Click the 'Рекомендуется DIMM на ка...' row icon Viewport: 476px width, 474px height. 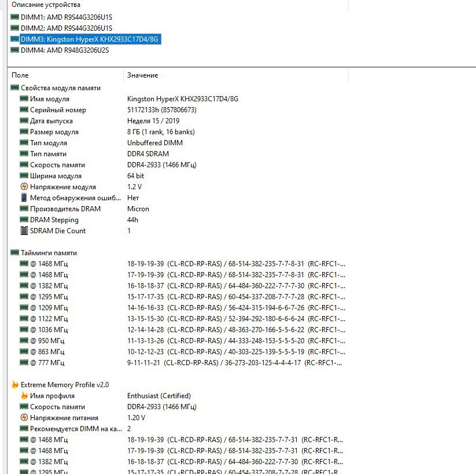24,428
